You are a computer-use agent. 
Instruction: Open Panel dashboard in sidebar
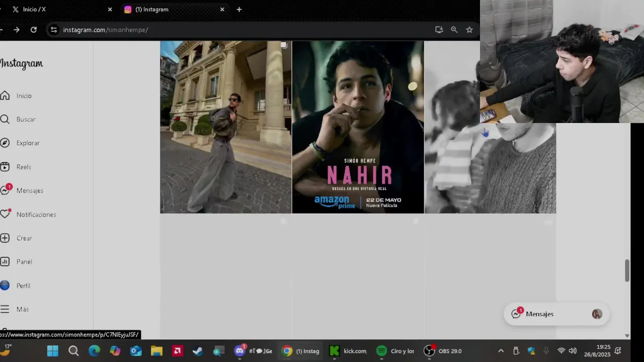pos(17,261)
